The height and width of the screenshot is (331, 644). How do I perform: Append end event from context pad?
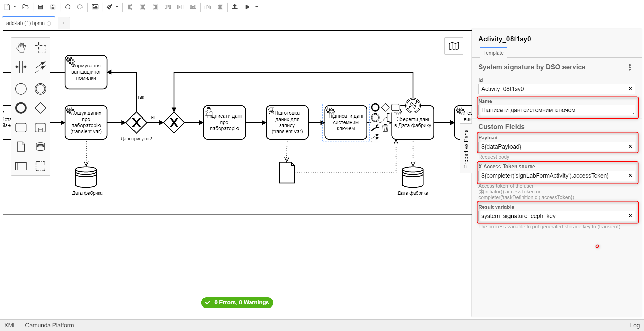tap(375, 107)
